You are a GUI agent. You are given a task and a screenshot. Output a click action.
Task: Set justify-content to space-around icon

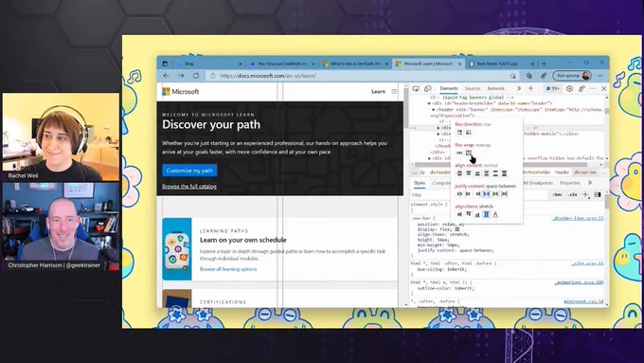495,193
